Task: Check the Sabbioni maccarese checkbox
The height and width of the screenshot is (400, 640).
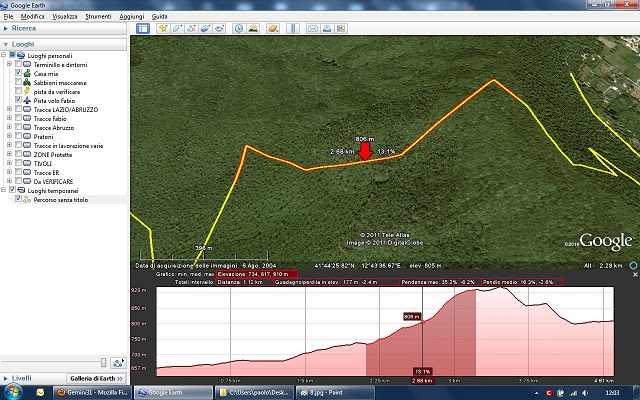Action: pyautogui.click(x=18, y=82)
